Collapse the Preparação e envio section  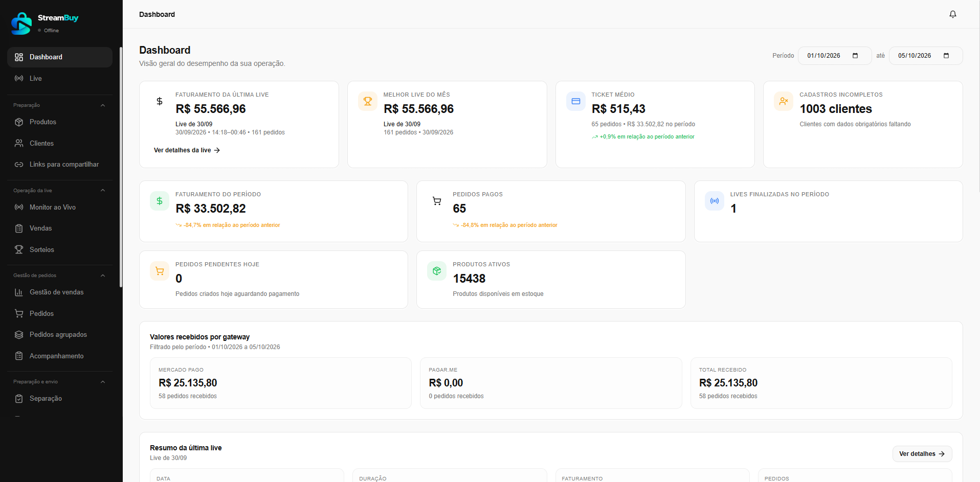[x=103, y=382]
